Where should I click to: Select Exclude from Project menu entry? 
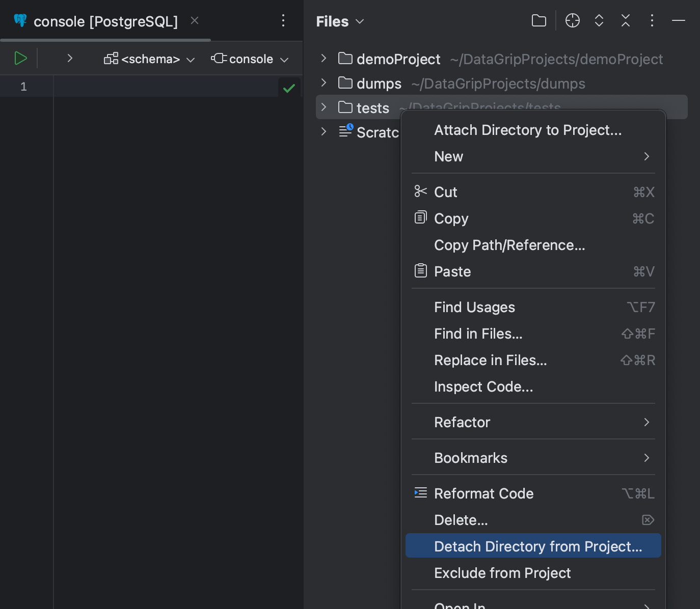(x=502, y=573)
